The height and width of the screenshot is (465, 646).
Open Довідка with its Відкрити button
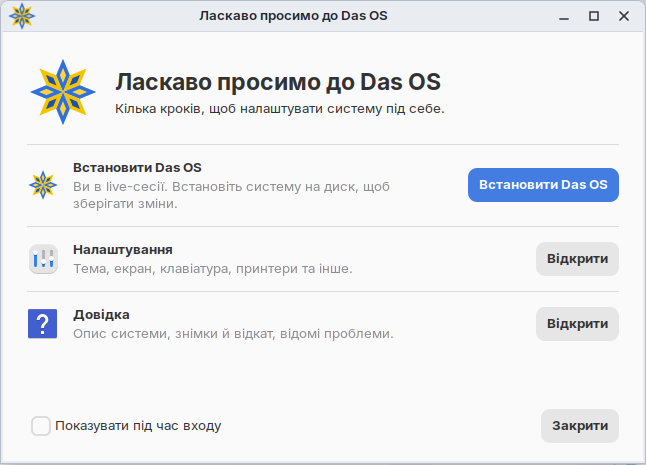[x=577, y=324]
